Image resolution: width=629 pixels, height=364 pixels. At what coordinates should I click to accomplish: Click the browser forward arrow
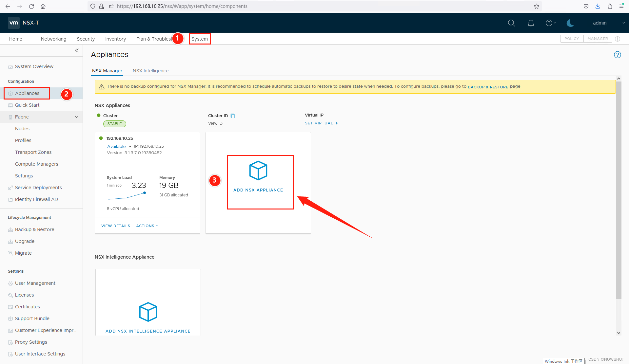(20, 6)
